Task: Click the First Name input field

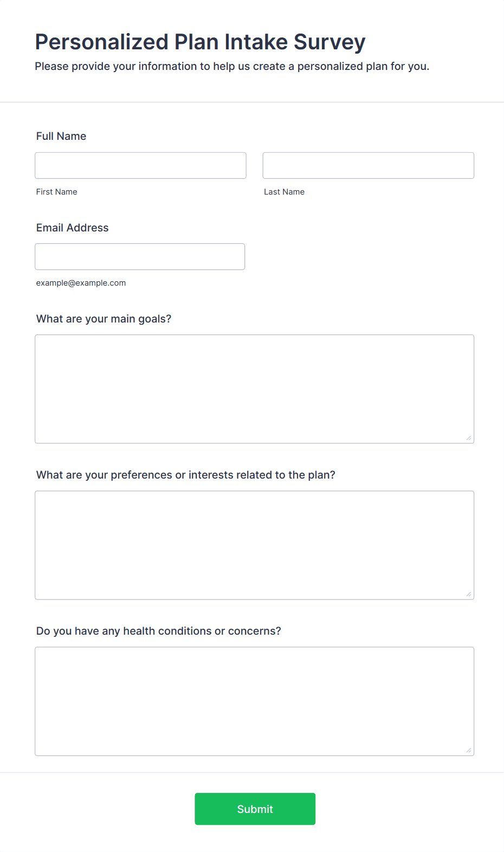Action: click(140, 165)
